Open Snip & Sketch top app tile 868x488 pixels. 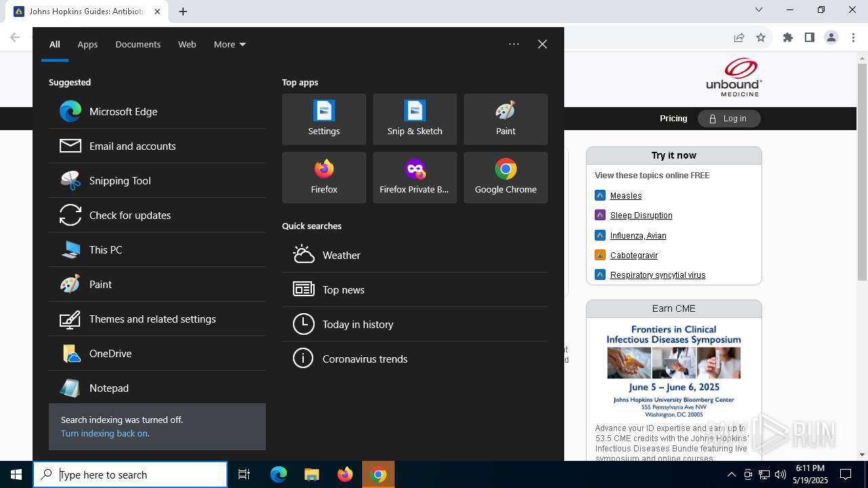pyautogui.click(x=415, y=119)
